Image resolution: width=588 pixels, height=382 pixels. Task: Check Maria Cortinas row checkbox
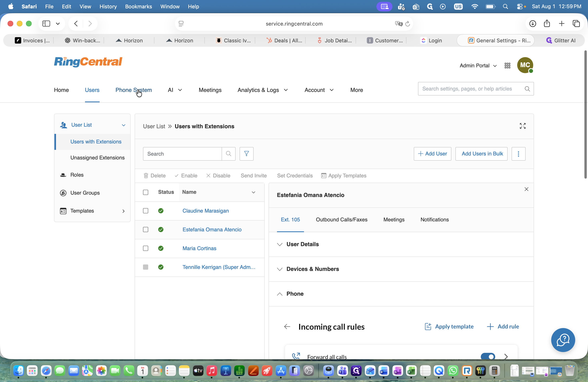146,248
